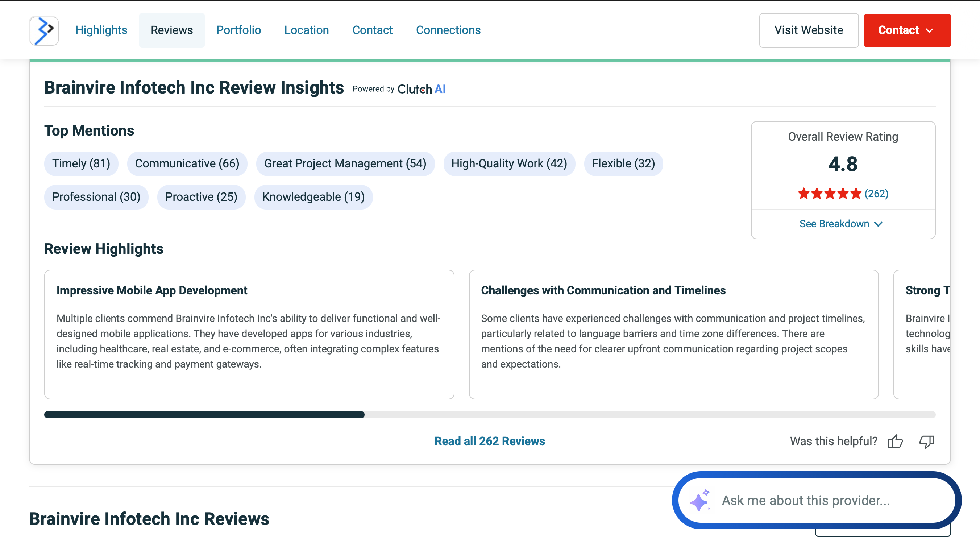Click the thumbs down not helpful icon
Image resolution: width=980 pixels, height=551 pixels.
pyautogui.click(x=927, y=442)
